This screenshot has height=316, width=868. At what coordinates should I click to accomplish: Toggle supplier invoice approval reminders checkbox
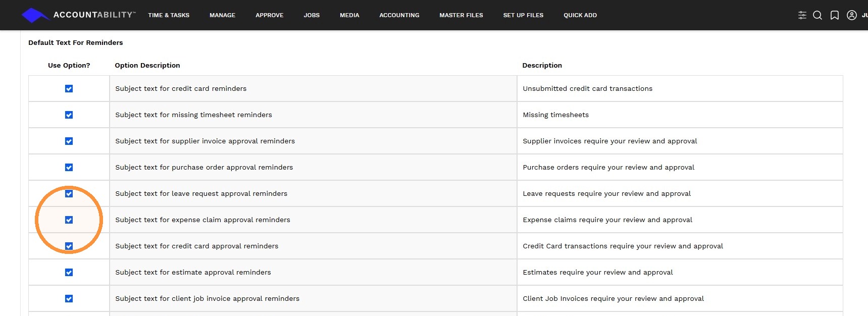(x=69, y=141)
